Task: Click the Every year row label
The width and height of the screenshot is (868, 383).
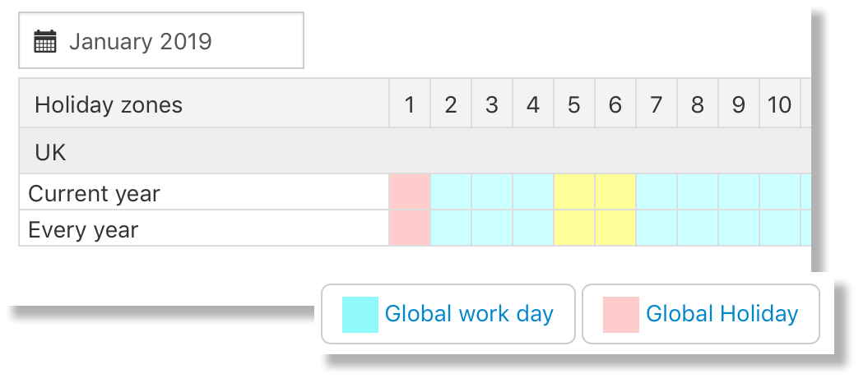Action: coord(83,230)
